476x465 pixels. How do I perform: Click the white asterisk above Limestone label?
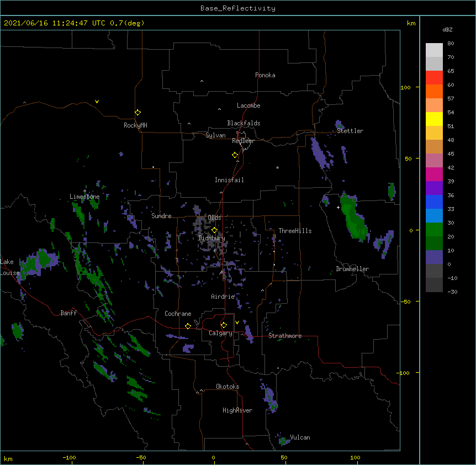(x=84, y=191)
